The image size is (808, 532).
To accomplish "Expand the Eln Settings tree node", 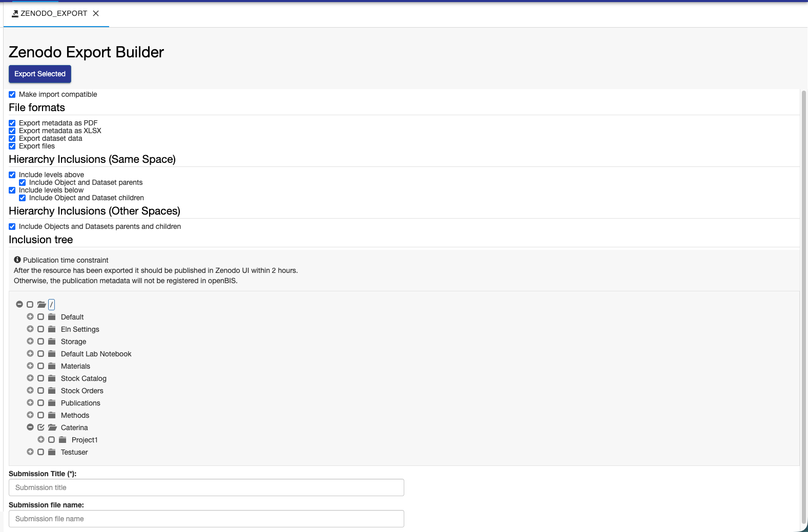I will point(30,329).
